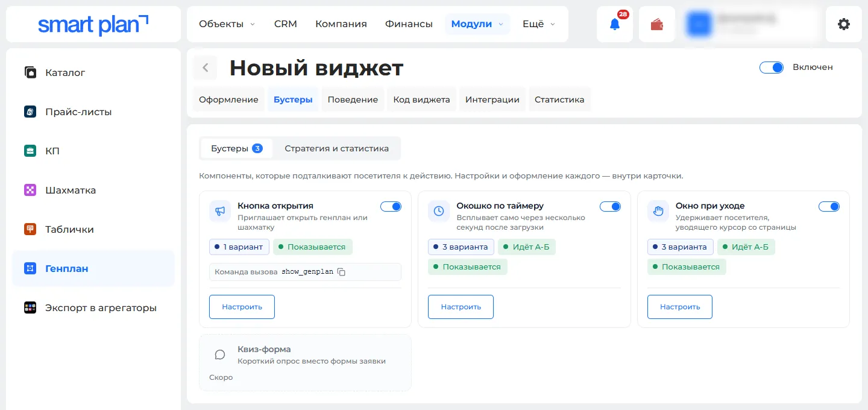Switch to the Интеграции tab
Screen dimensions: 868x410
coord(492,99)
